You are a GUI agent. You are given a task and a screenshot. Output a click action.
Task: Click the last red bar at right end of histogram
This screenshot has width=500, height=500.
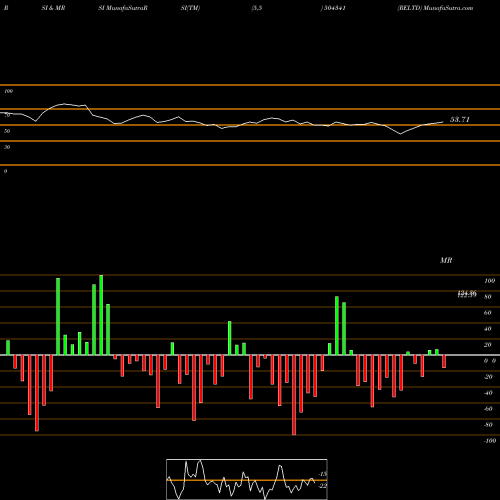point(444,361)
